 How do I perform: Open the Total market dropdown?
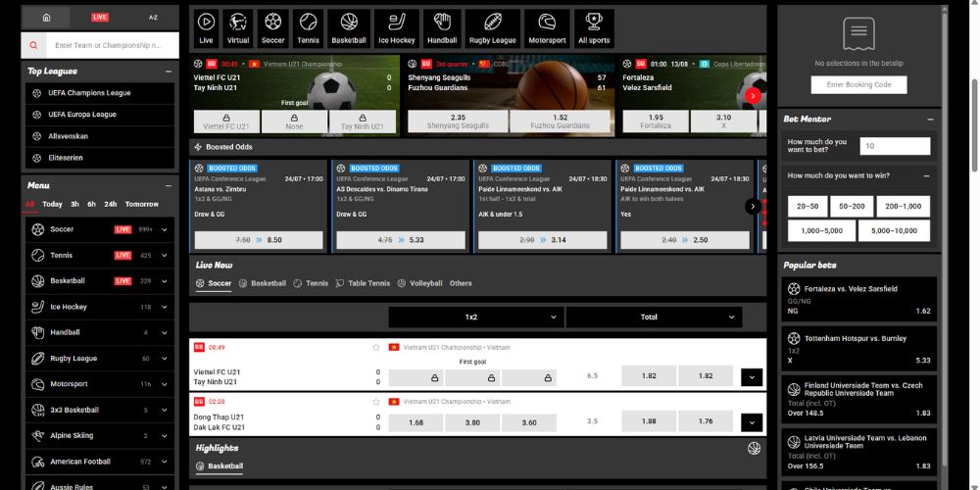pyautogui.click(x=654, y=317)
